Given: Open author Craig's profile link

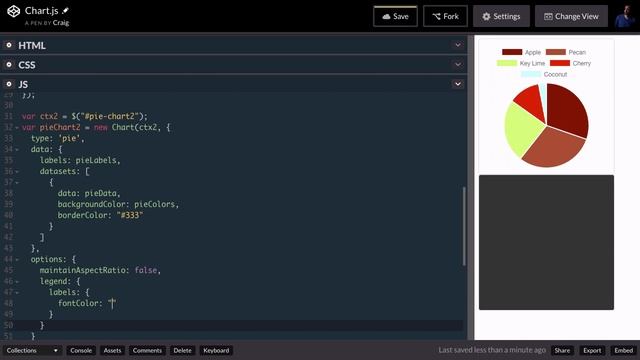Looking at the screenshot, I should (x=61, y=23).
